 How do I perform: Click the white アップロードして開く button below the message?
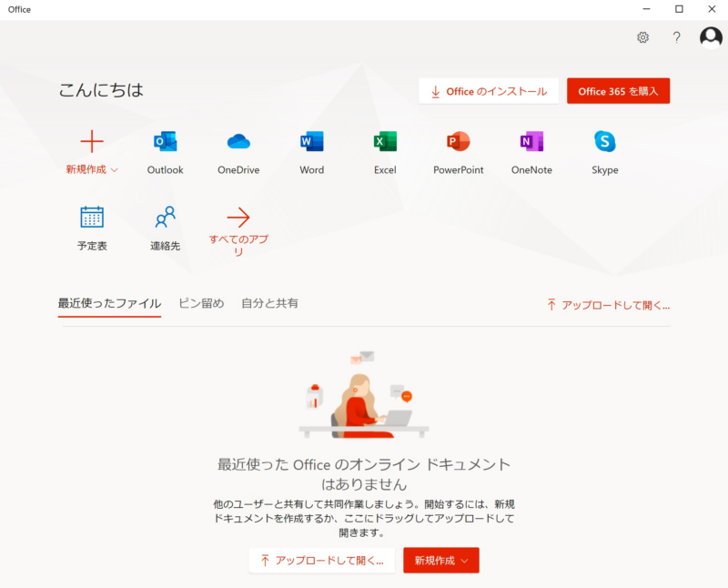click(x=322, y=560)
